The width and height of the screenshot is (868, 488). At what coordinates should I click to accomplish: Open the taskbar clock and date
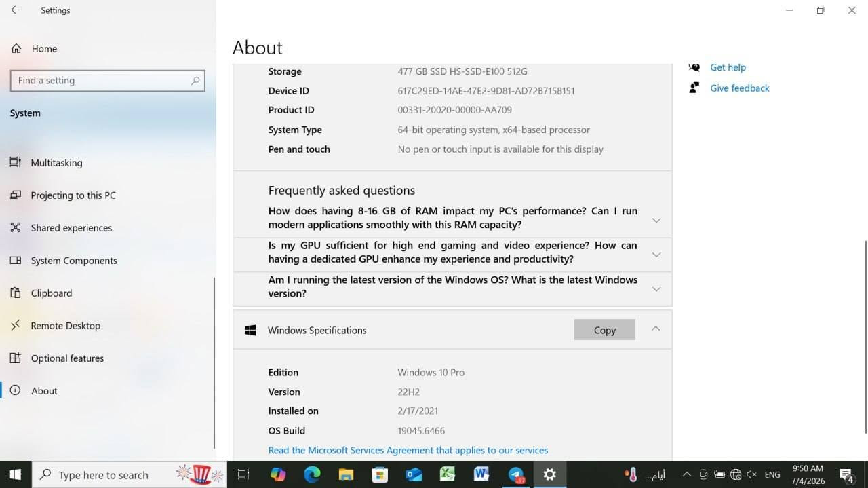coord(807,474)
